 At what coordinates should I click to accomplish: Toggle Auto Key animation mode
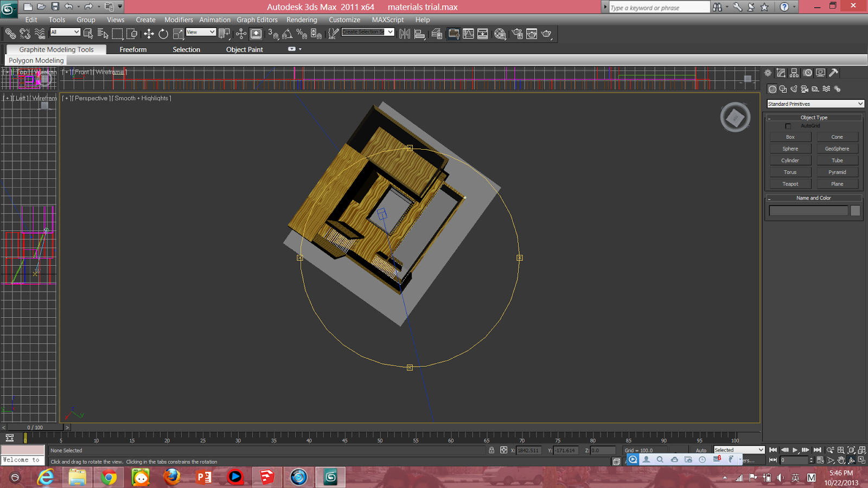tap(701, 450)
